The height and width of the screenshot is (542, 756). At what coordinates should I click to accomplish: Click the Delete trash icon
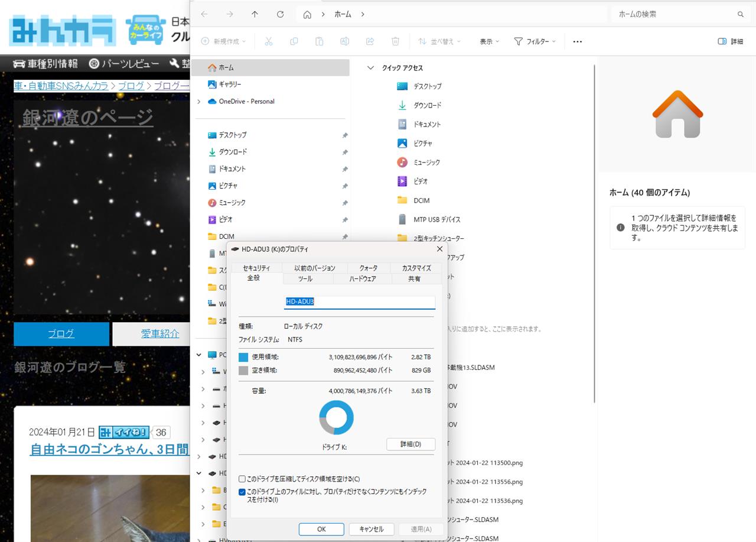tap(396, 41)
